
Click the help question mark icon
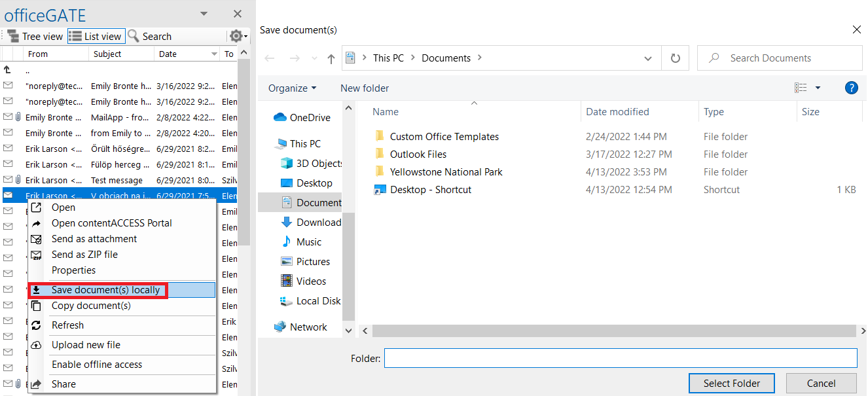point(851,88)
